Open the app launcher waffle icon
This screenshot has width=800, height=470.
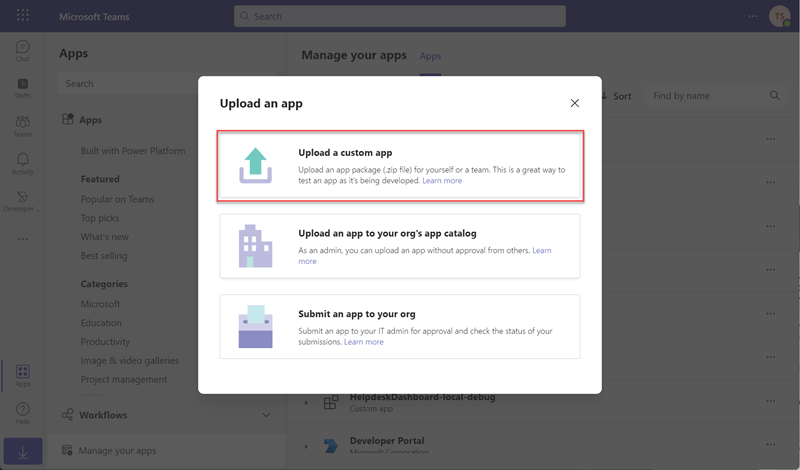[23, 15]
